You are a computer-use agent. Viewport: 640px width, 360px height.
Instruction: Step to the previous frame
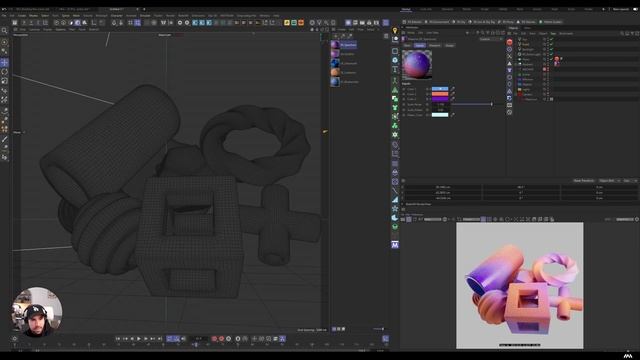click(x=132, y=339)
